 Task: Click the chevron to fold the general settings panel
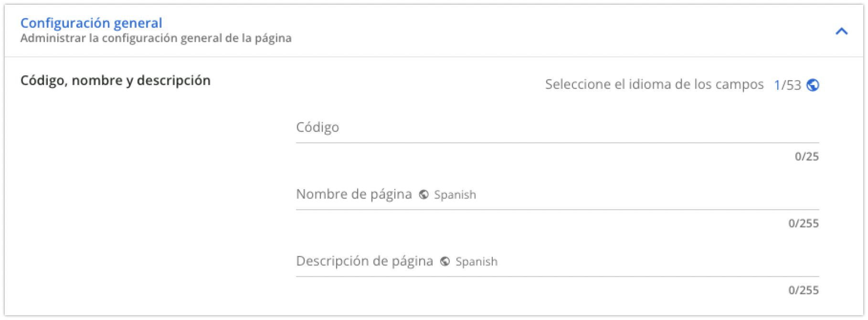tap(841, 31)
